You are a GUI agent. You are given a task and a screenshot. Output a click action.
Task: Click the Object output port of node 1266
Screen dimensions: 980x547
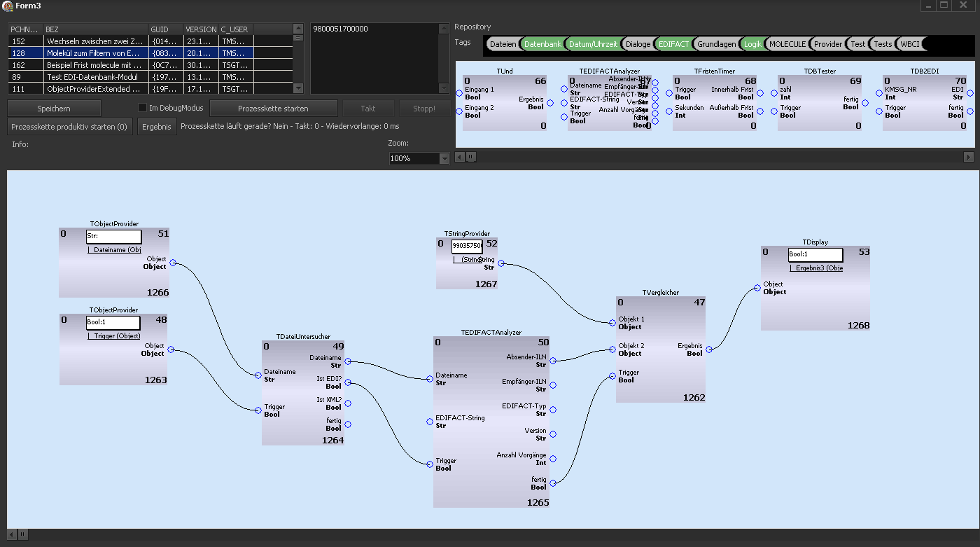pyautogui.click(x=172, y=263)
